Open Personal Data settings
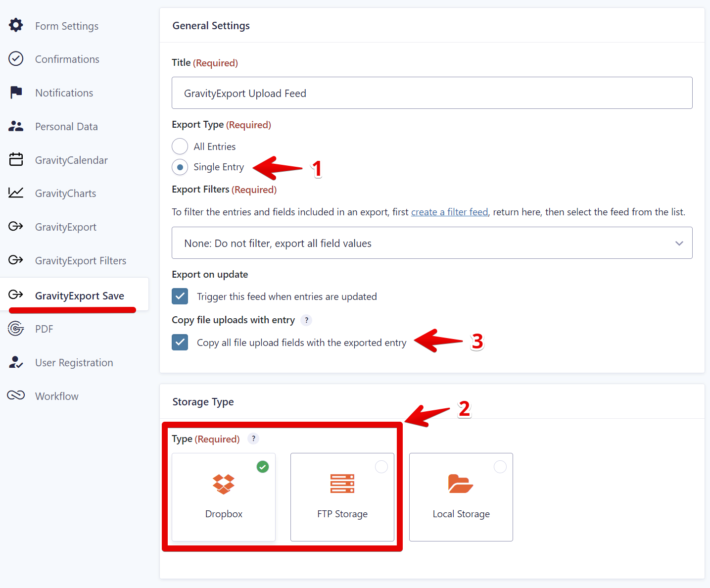710x588 pixels. tap(66, 127)
